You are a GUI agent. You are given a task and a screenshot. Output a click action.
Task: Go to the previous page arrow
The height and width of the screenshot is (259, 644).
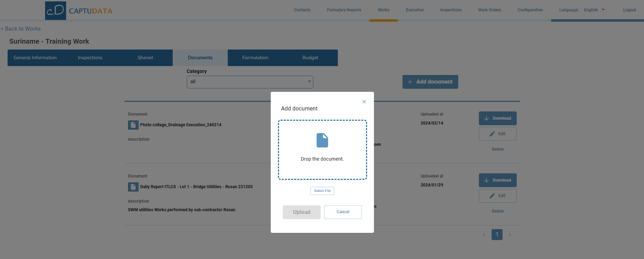(x=484, y=235)
